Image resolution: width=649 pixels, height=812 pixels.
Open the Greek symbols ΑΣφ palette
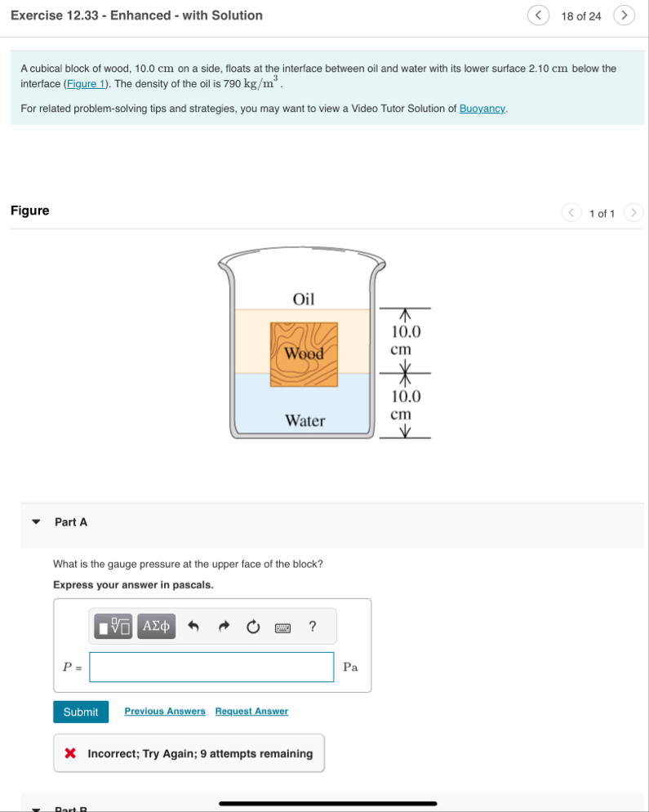(155, 626)
